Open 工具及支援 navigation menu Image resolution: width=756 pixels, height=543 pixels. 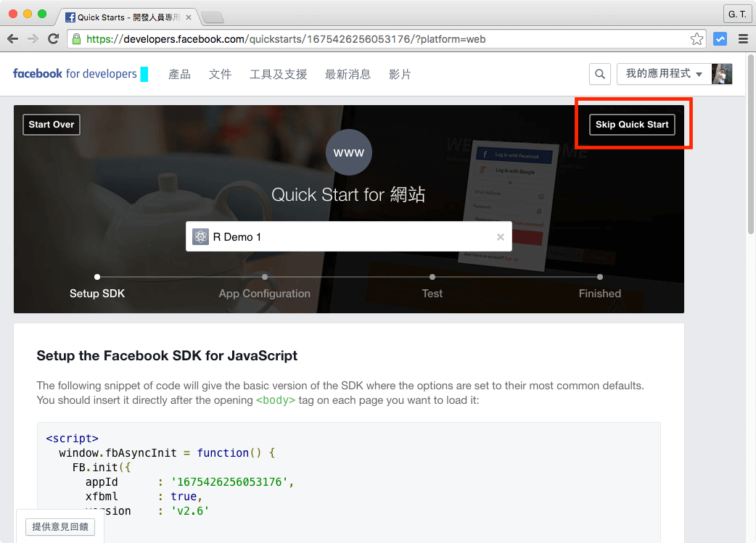[278, 74]
